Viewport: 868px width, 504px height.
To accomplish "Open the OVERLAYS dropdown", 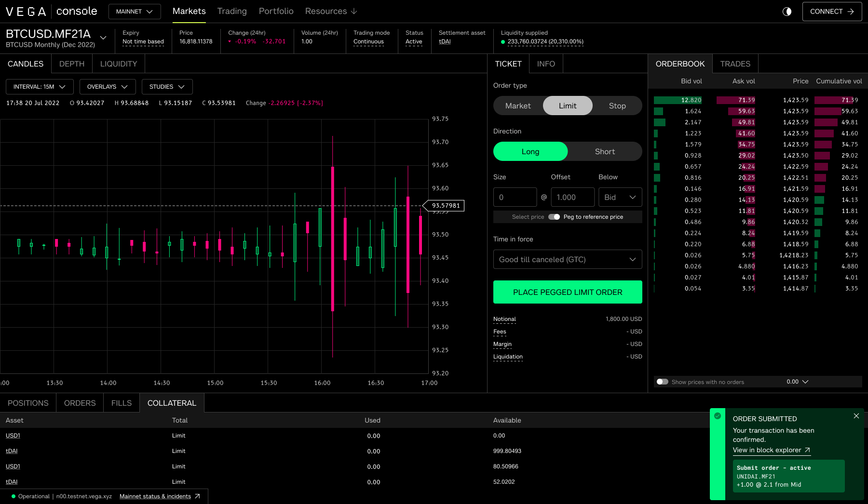I will tap(108, 87).
